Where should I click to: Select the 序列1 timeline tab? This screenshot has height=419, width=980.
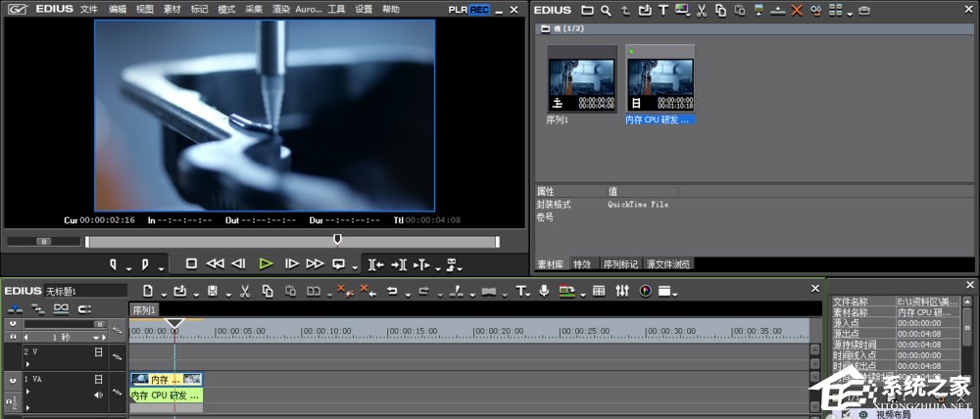(145, 309)
